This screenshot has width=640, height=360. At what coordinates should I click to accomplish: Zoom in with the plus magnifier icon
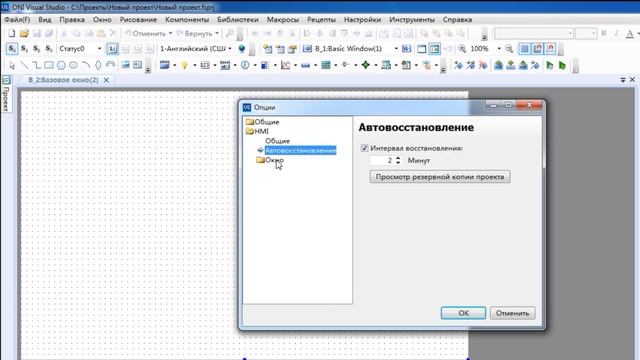tap(462, 49)
